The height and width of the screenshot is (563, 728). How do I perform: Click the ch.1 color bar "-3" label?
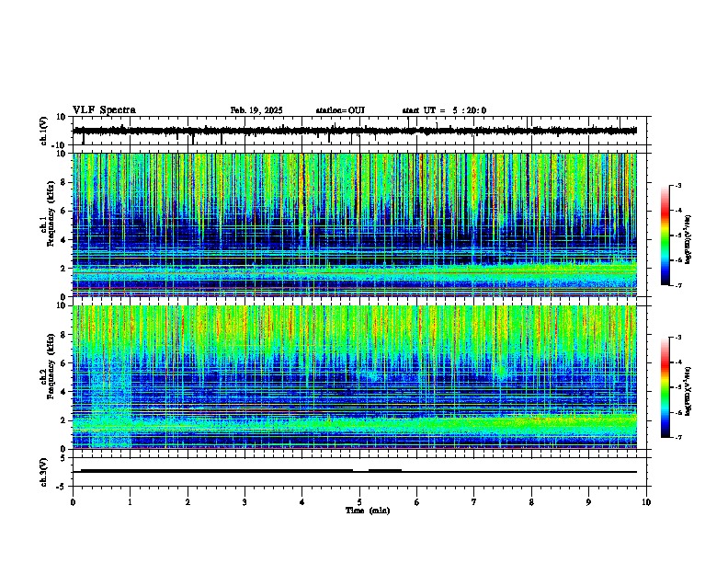click(677, 186)
